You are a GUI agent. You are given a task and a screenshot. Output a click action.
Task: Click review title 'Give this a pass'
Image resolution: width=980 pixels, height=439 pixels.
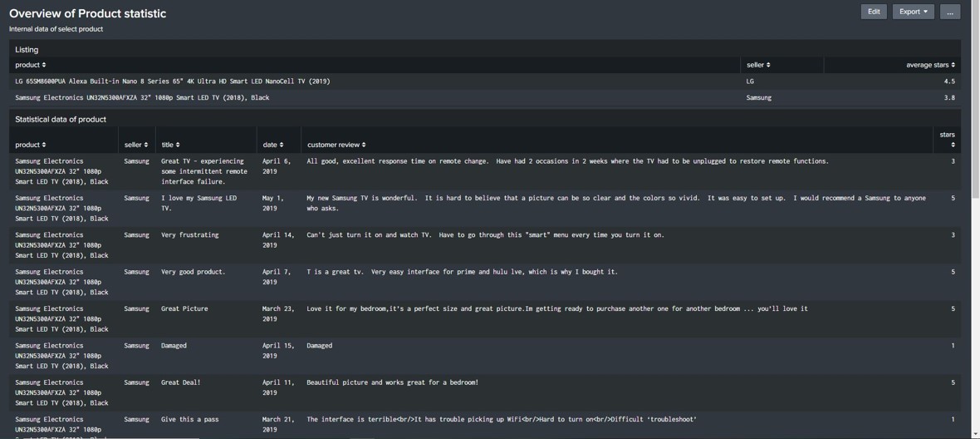(x=190, y=420)
